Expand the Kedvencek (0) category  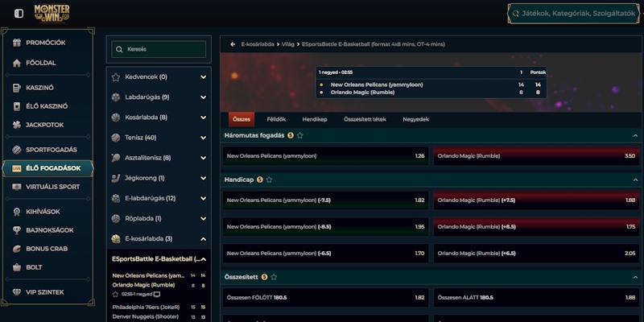[x=159, y=76]
